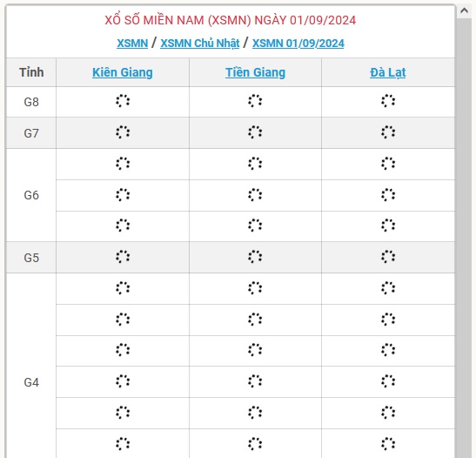The height and width of the screenshot is (458, 476).
Task: Open the Kiên Giang province link
Action: pos(123,72)
